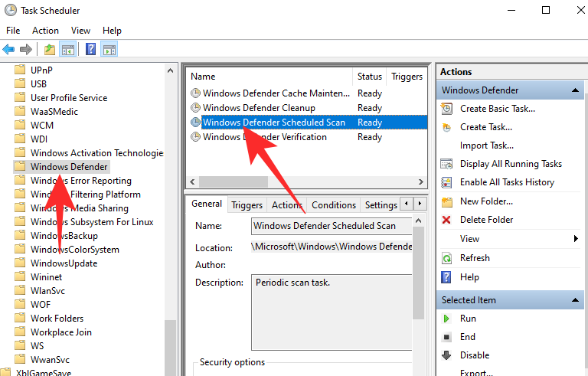The width and height of the screenshot is (588, 376).
Task: Open the Action menu
Action: [45, 31]
